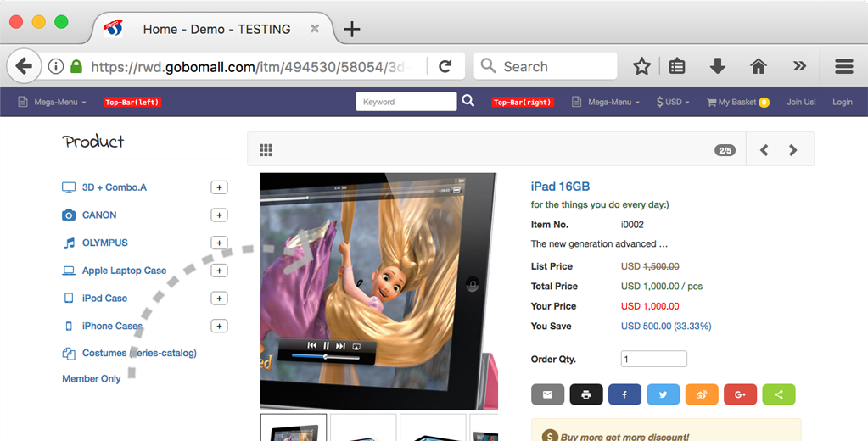868x441 pixels.
Task: Select the Home - Demo - TESTING tab
Action: [x=213, y=29]
